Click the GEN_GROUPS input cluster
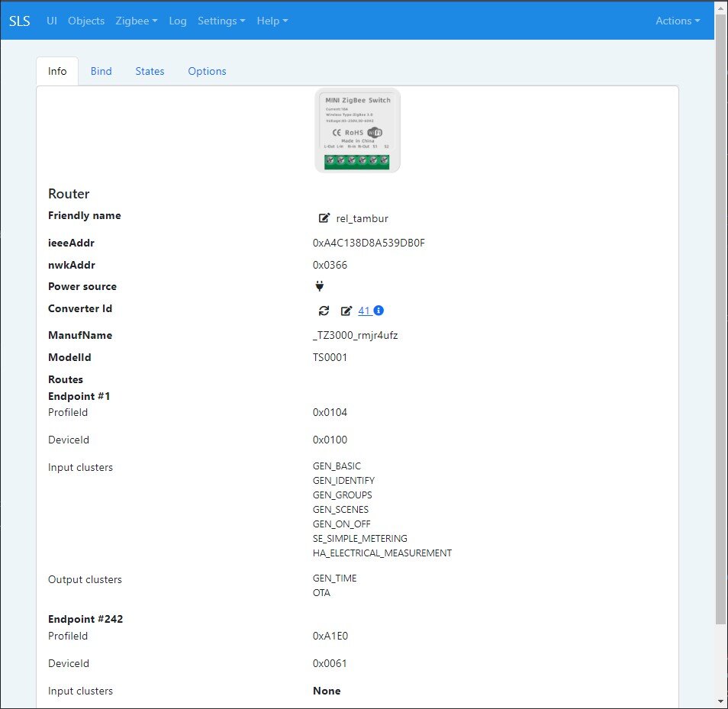Viewport: 728px width, 709px height. 342,495
